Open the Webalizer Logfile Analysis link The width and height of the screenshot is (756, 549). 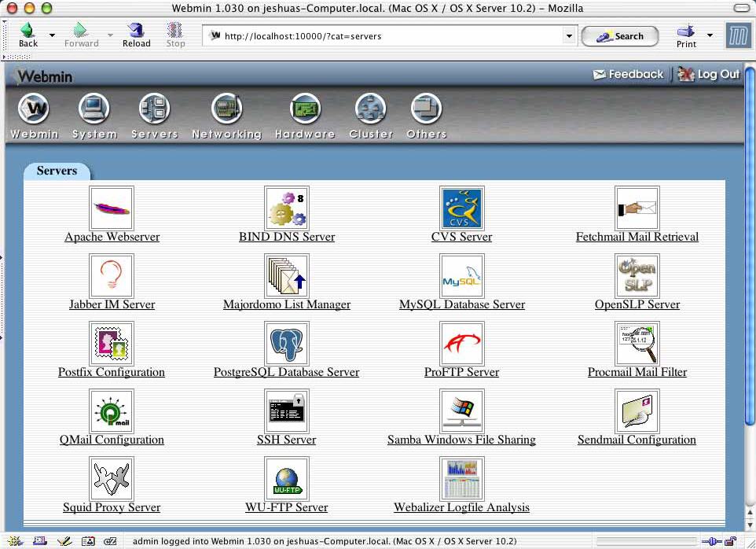[461, 507]
